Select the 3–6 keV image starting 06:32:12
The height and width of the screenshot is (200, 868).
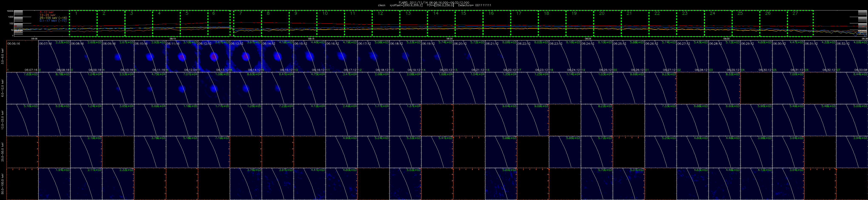852,56
